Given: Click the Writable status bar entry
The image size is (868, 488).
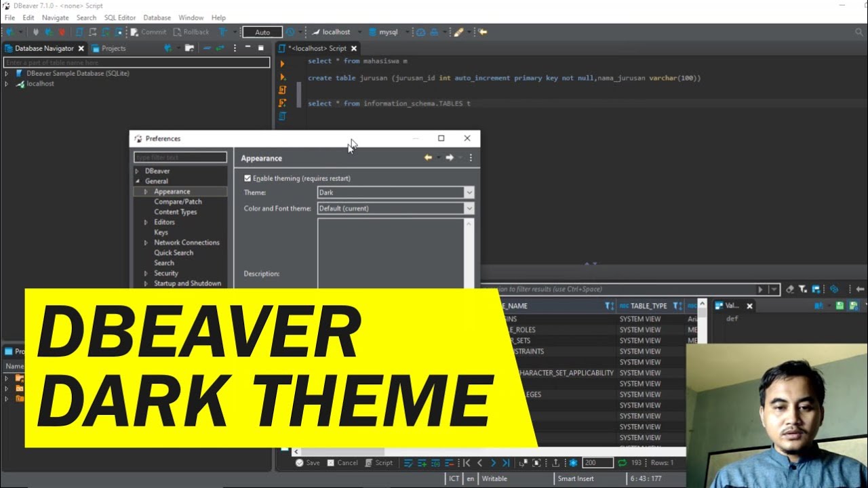Looking at the screenshot, I should [x=494, y=479].
